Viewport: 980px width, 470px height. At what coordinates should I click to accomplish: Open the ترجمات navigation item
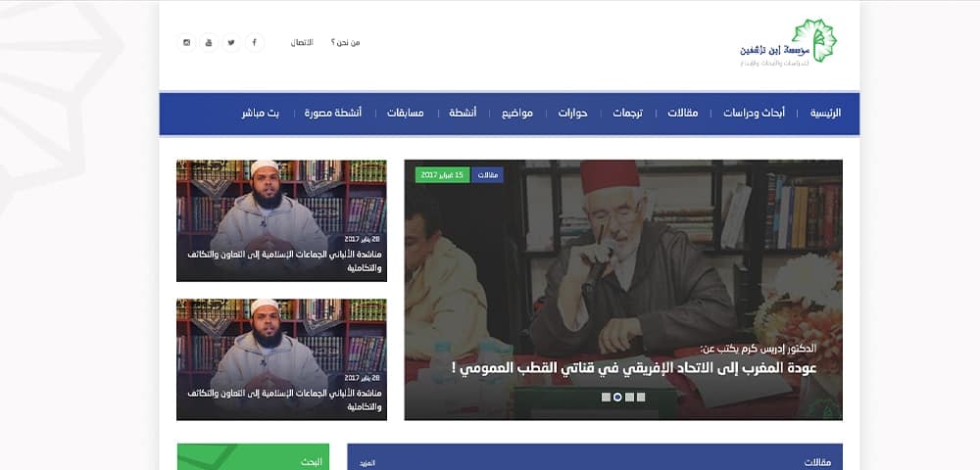pos(627,113)
